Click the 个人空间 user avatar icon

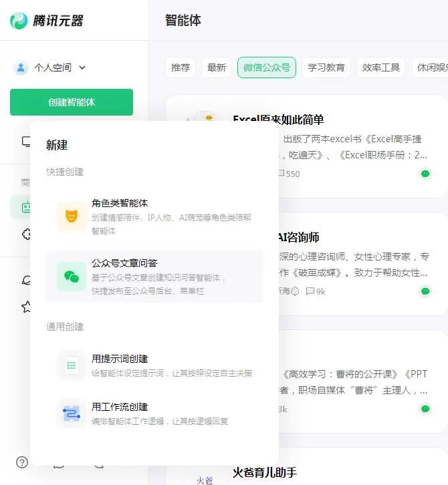[x=21, y=67]
